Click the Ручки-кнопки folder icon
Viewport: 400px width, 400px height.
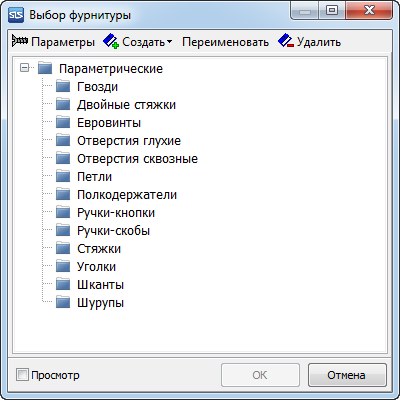click(x=63, y=212)
